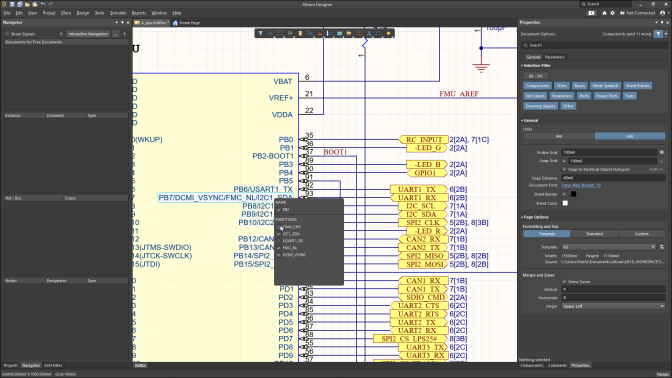This screenshot has height=378, width=672.
Task: Open the Template dropdown
Action: [x=609, y=247]
